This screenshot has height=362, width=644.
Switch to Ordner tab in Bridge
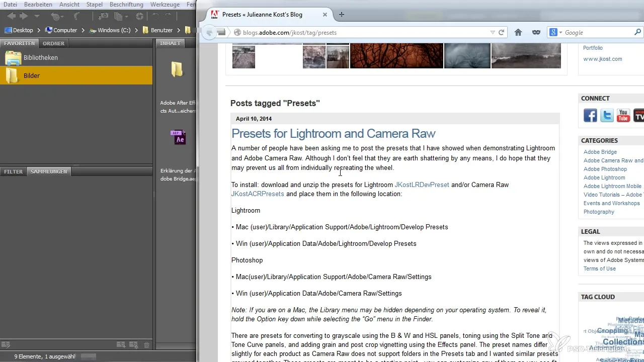53,43
